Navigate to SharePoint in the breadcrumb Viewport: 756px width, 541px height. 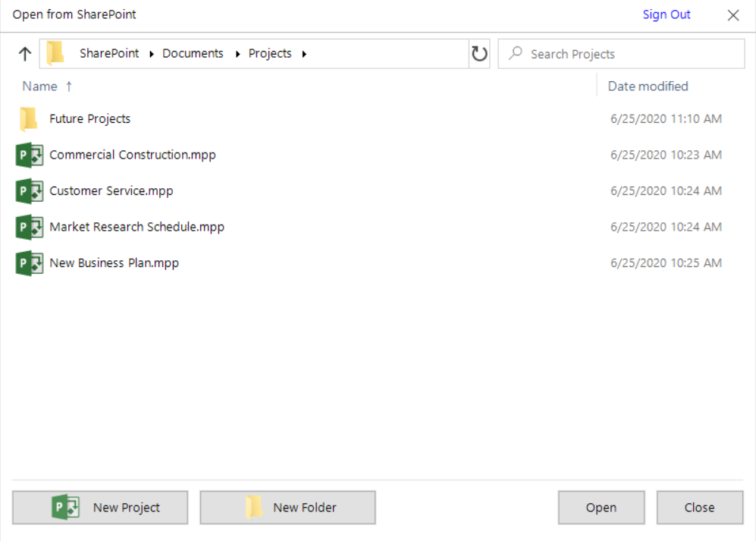click(109, 53)
